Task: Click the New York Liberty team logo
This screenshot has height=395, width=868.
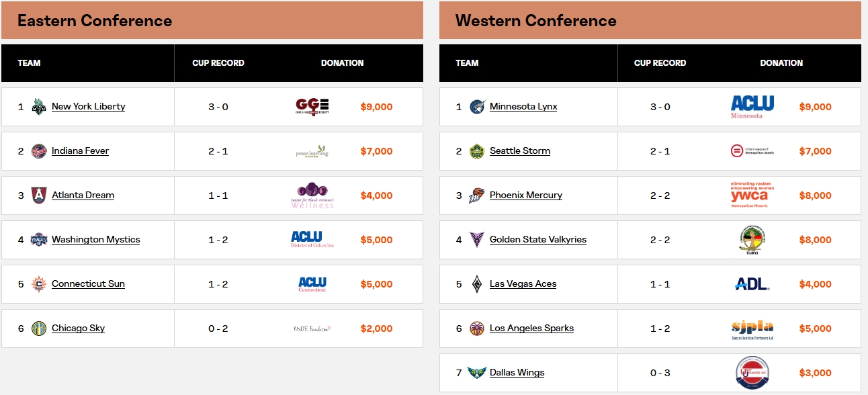Action: pos(39,107)
